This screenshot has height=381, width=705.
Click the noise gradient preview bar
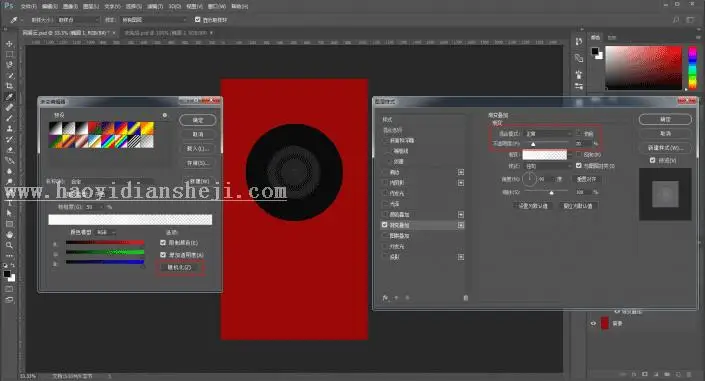130,220
